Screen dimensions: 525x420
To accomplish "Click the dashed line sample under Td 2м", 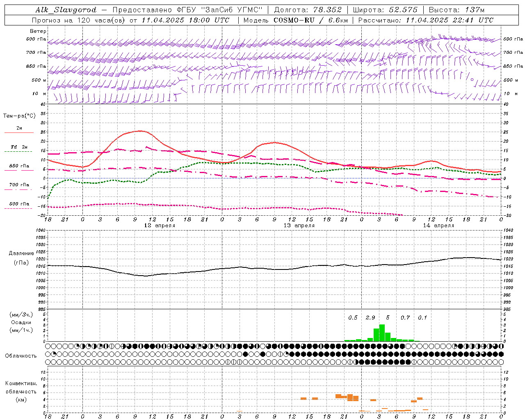I will [18, 152].
